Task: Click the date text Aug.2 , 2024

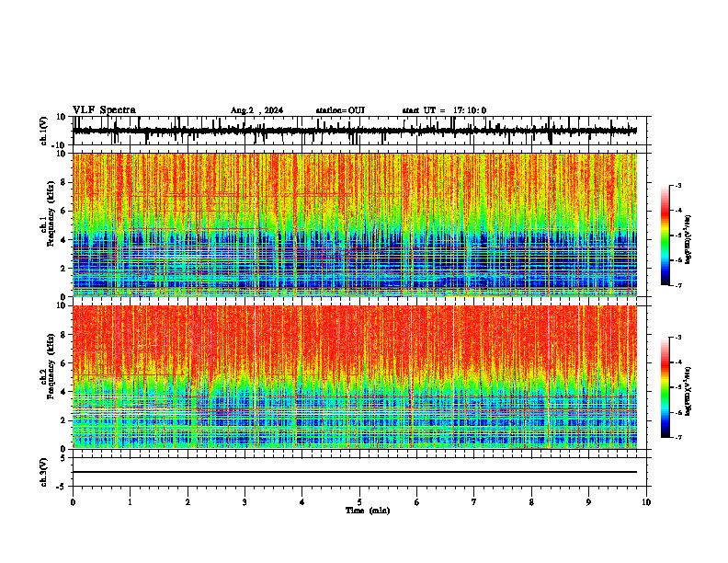Action: click(256, 110)
